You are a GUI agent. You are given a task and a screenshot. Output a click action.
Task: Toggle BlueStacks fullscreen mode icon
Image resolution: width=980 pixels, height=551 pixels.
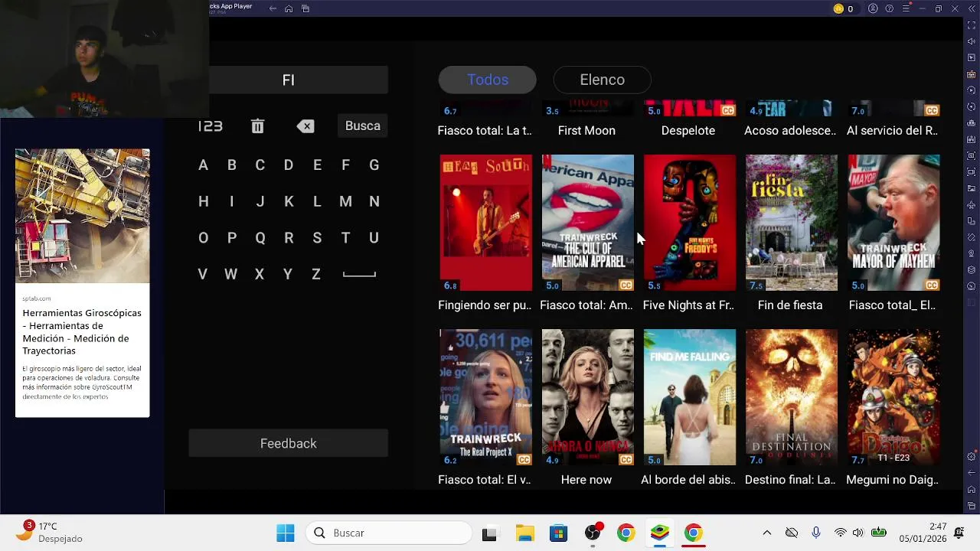coord(972,25)
